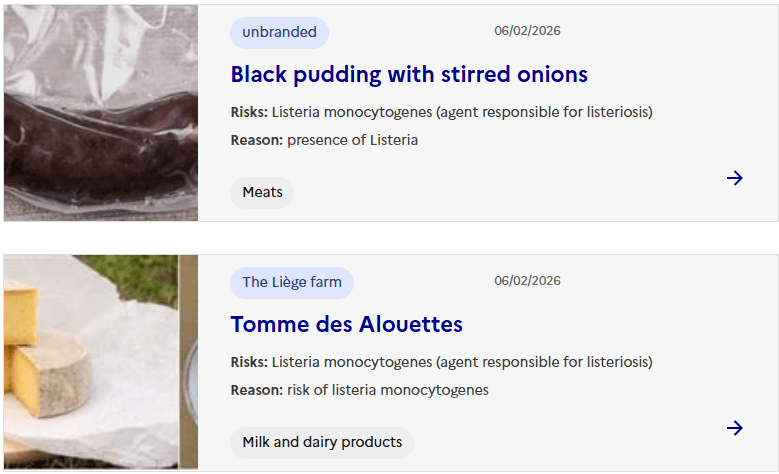Open 'Black pudding with stirred onions' title
Image resolution: width=779 pixels, height=474 pixels.
pos(409,74)
